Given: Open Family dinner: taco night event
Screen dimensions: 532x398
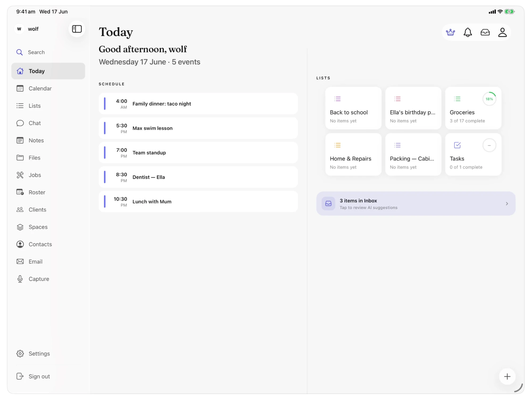Looking at the screenshot, I should coord(198,104).
